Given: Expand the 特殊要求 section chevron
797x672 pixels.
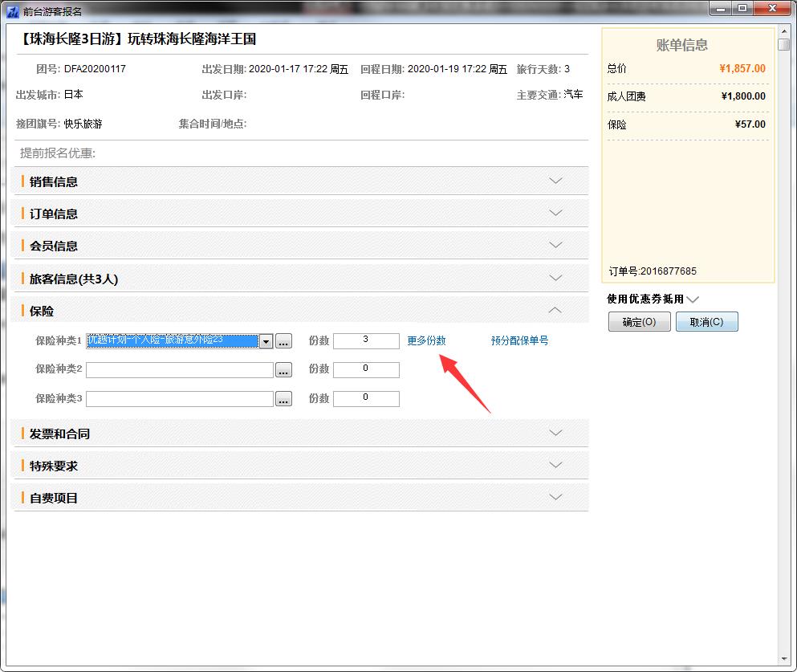Looking at the screenshot, I should click(x=555, y=465).
